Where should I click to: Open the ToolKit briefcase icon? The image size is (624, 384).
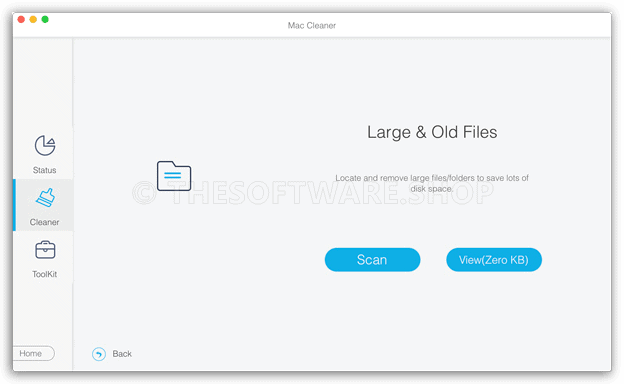tap(45, 250)
